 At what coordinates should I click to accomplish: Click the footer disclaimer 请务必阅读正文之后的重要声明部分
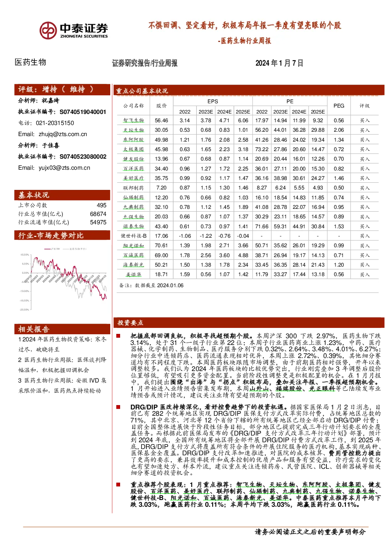(x=310, y=532)
